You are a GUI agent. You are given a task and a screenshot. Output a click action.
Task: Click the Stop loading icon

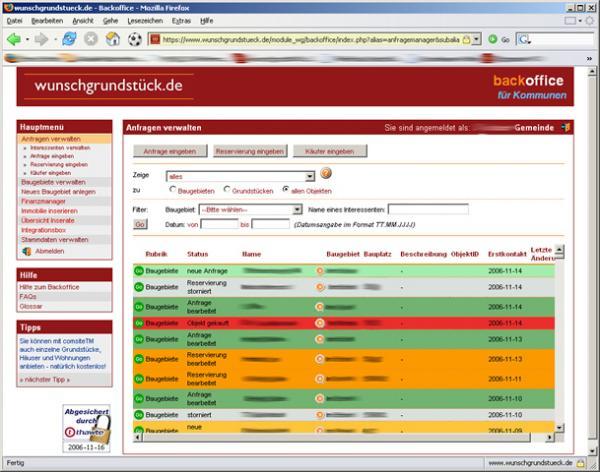coord(91,39)
